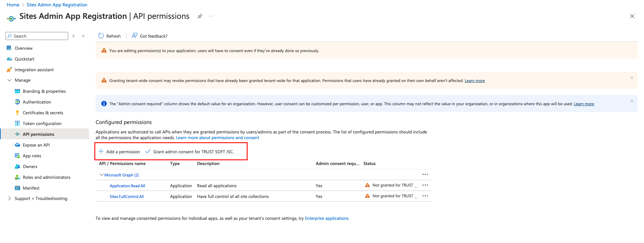The height and width of the screenshot is (243, 644).
Task: Click the Enterprise applications link
Action: click(x=327, y=218)
